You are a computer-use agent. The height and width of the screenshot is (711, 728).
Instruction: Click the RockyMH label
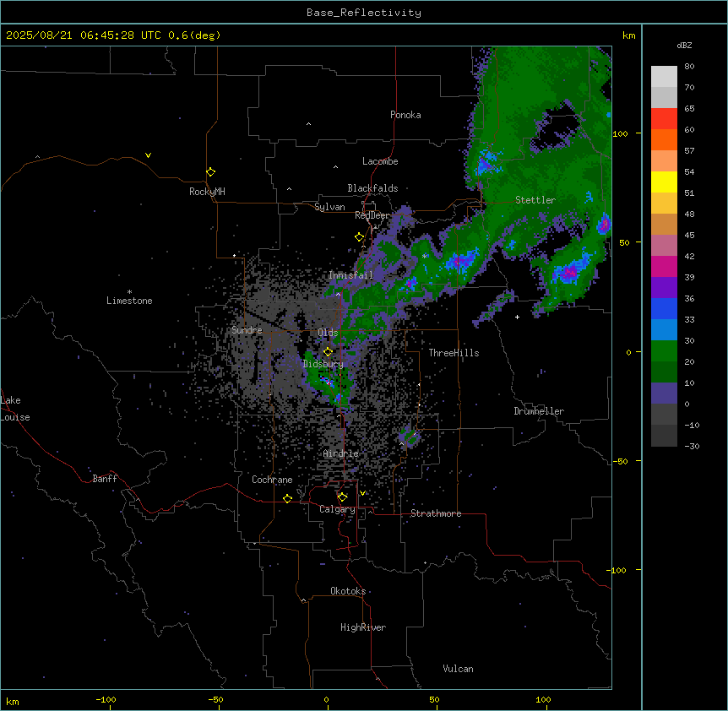[207, 192]
